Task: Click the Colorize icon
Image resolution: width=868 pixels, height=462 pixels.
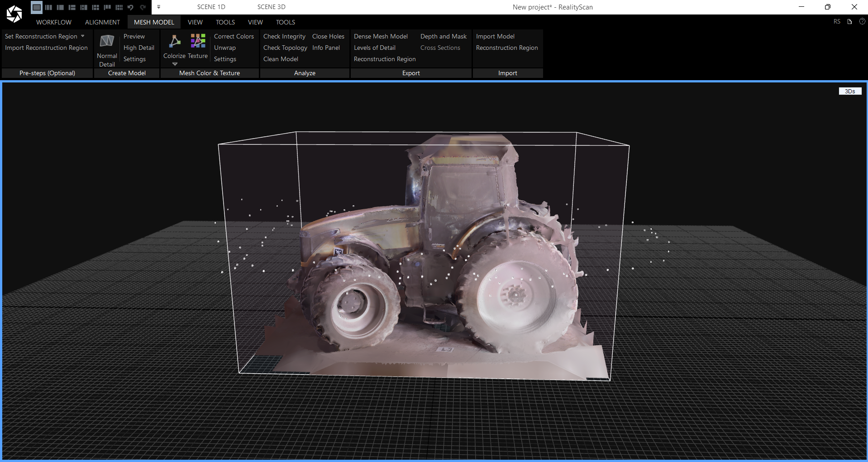Action: pyautogui.click(x=174, y=42)
